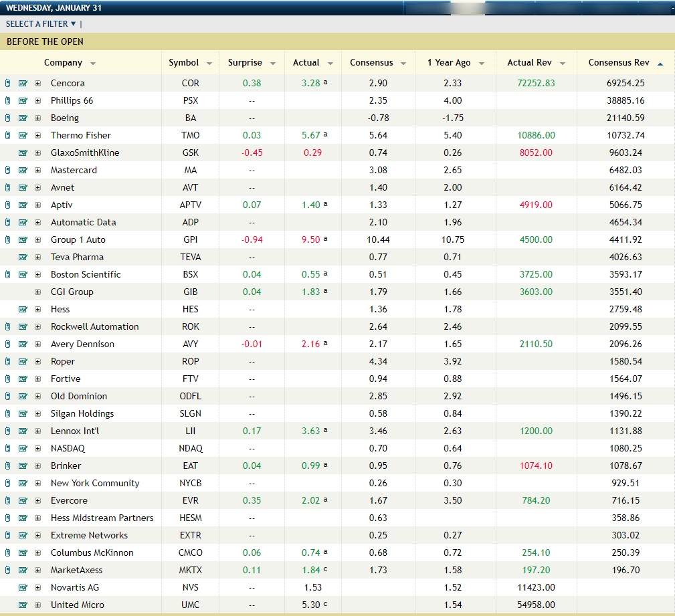Open the Select a Filter dropdown
Viewport: 675px width, 616px height.
click(x=41, y=24)
